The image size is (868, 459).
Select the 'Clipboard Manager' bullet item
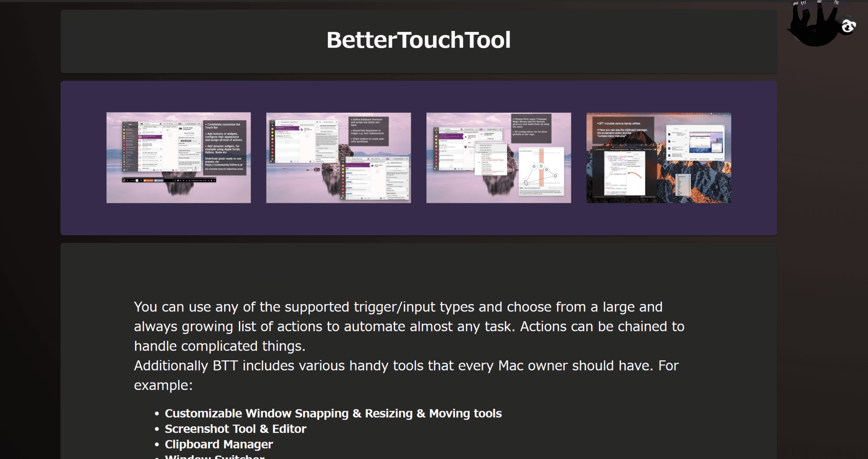[x=219, y=445]
